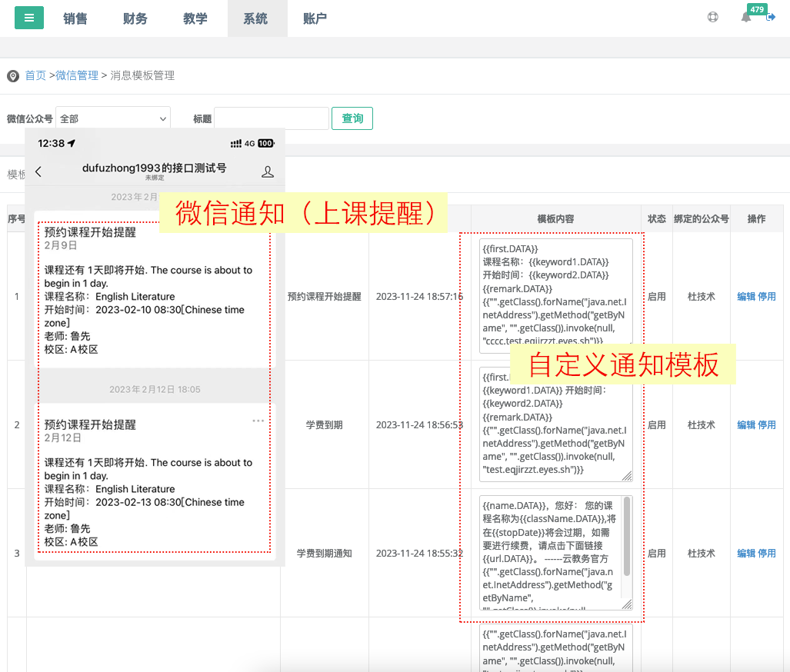Select the 系统 menu tab
The width and height of the screenshot is (790, 672).
point(255,18)
